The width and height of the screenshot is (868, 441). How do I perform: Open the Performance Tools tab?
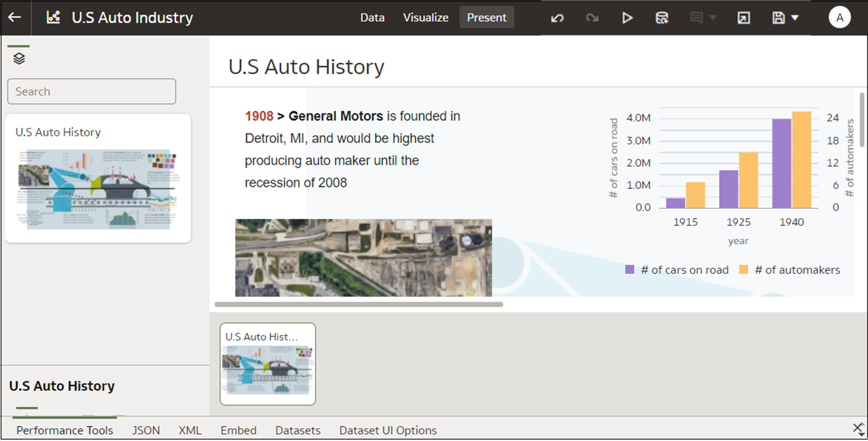point(65,430)
